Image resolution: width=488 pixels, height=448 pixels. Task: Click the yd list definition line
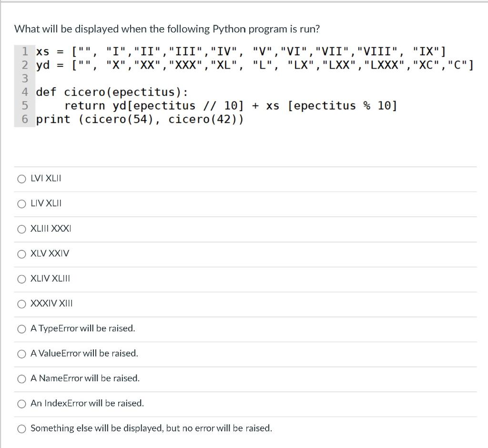click(254, 65)
